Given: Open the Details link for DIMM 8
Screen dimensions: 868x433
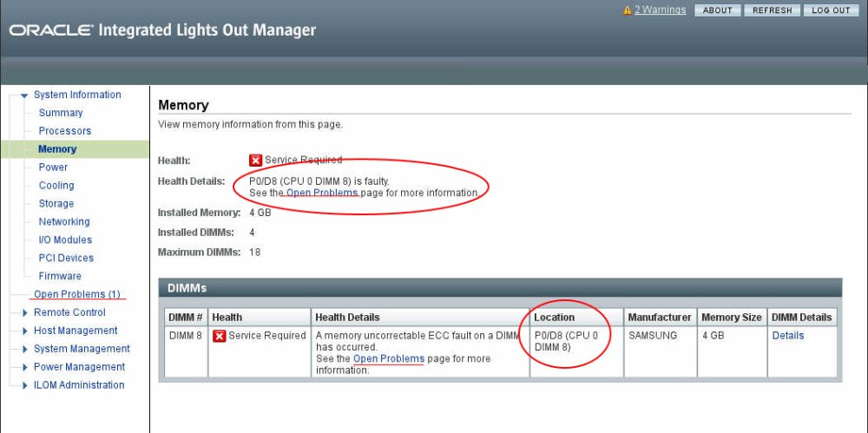Looking at the screenshot, I should coord(788,336).
